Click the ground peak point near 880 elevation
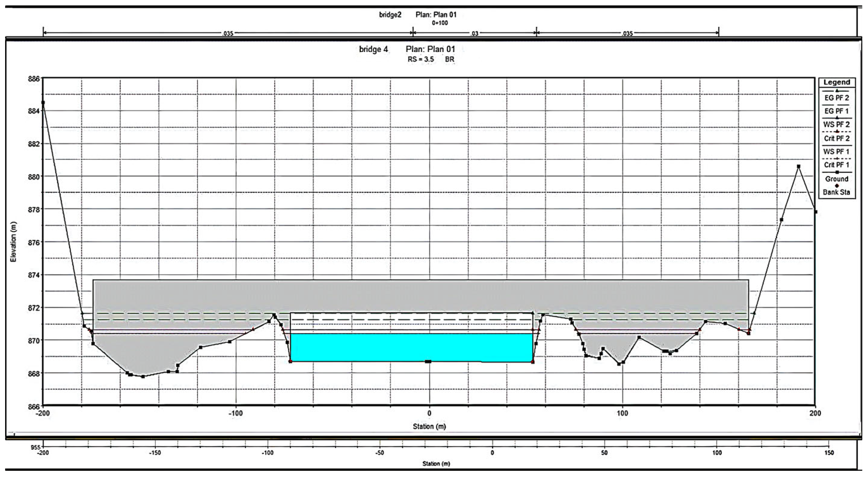Image resolution: width=868 pixels, height=478 pixels. pos(798,167)
